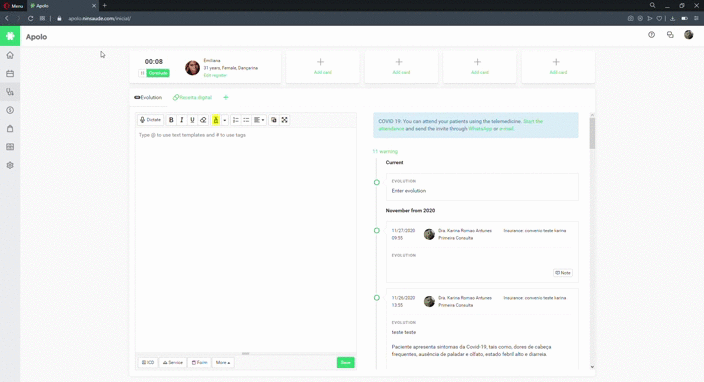704x382 pixels.
Task: Conclude the attendance
Action: (x=158, y=73)
